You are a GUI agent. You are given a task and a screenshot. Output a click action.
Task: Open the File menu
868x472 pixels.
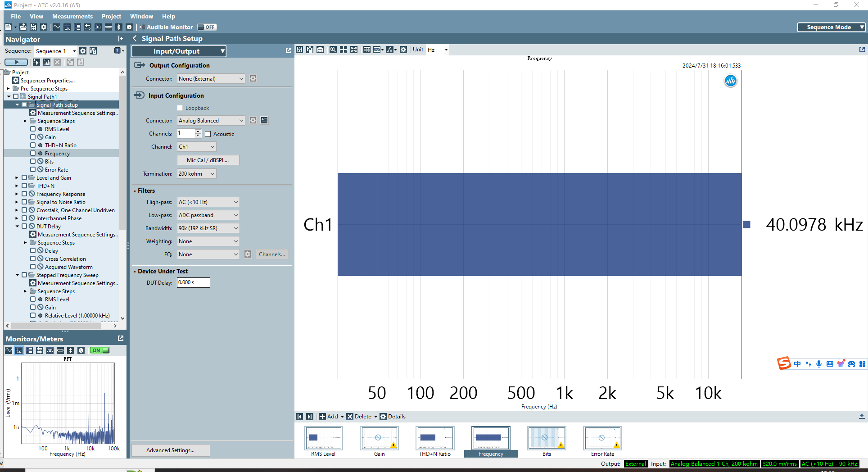[x=16, y=16]
